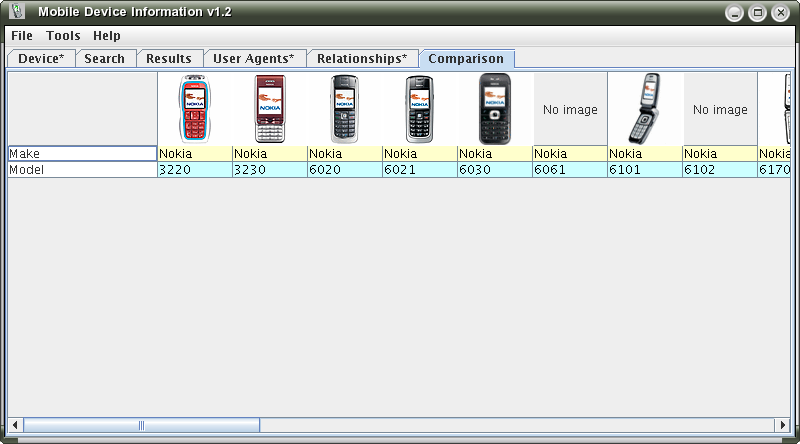Open the File menu
800x444 pixels.
click(x=22, y=36)
